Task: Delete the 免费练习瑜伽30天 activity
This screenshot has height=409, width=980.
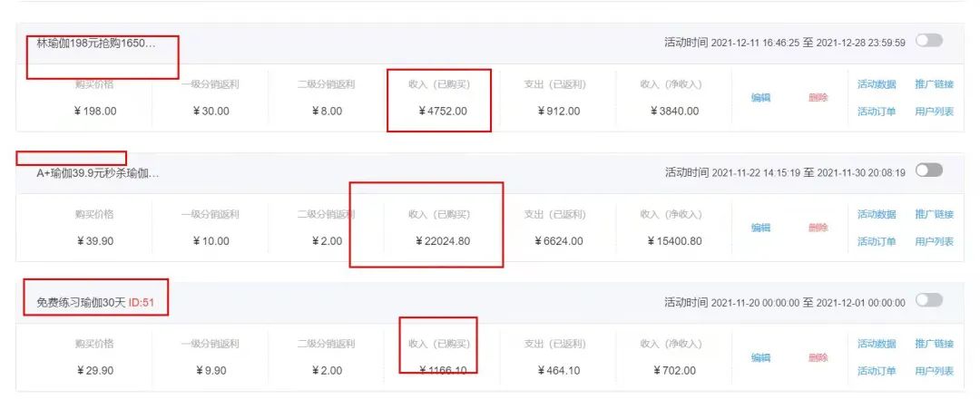Action: [x=818, y=357]
